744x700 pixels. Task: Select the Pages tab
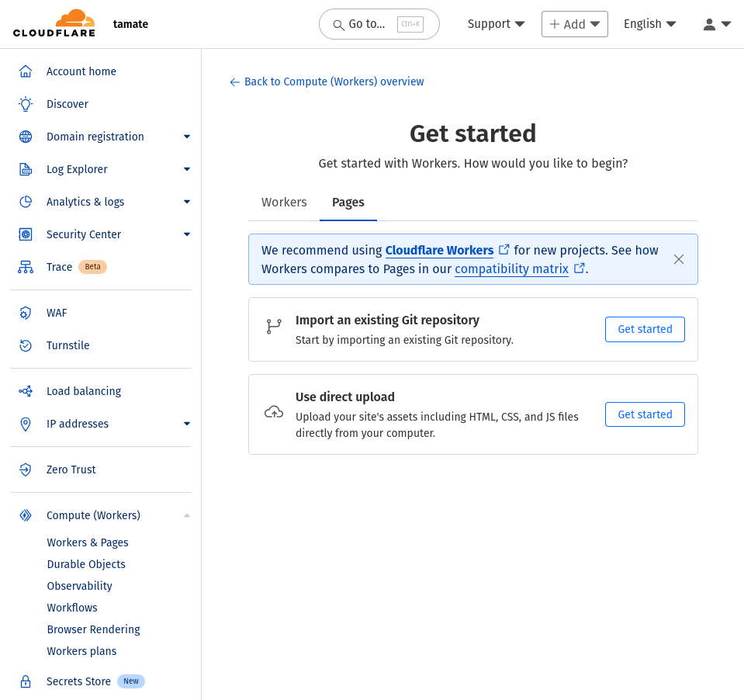coord(348,202)
